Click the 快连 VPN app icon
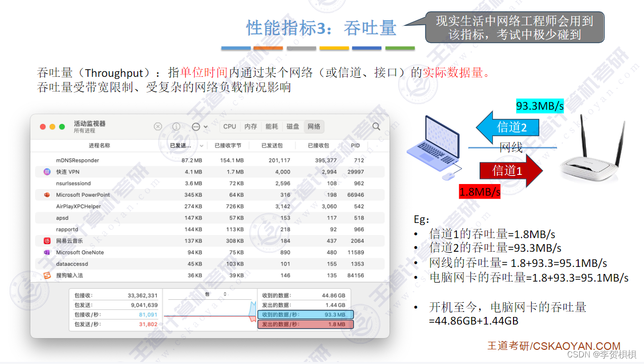The width and height of the screenshot is (644, 364). pos(47,172)
